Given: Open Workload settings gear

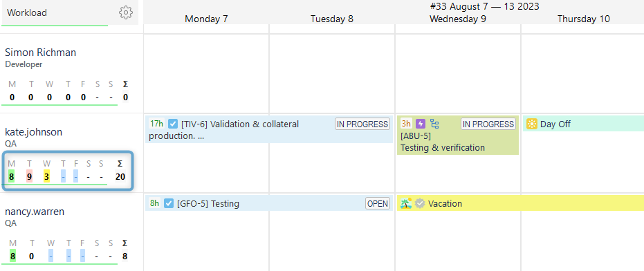Looking at the screenshot, I should point(126,12).
